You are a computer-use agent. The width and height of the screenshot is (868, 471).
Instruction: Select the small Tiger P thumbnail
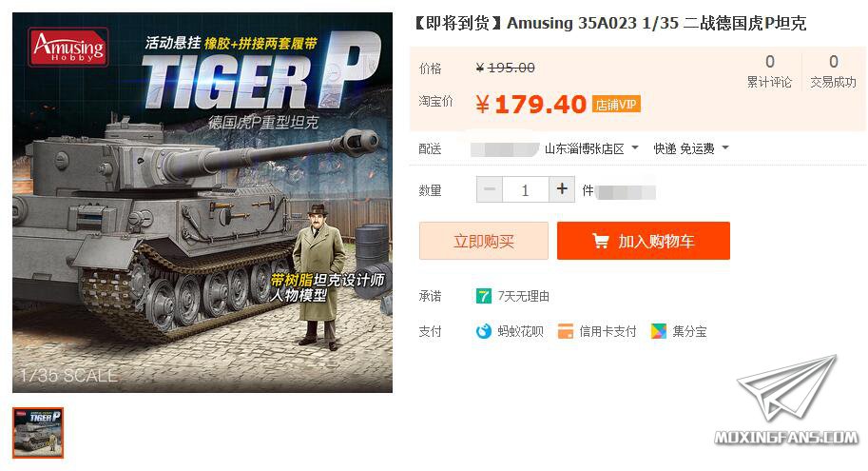(38, 433)
